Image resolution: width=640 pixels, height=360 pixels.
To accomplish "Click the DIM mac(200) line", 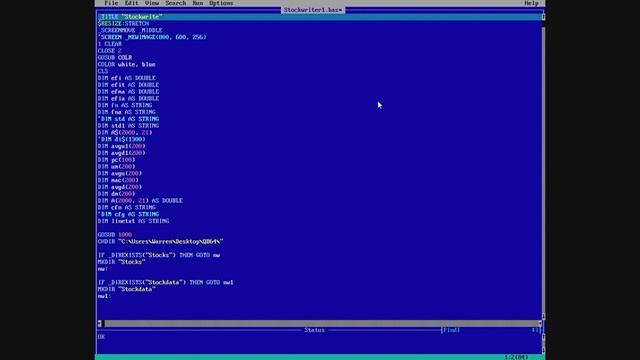I will 118,180.
